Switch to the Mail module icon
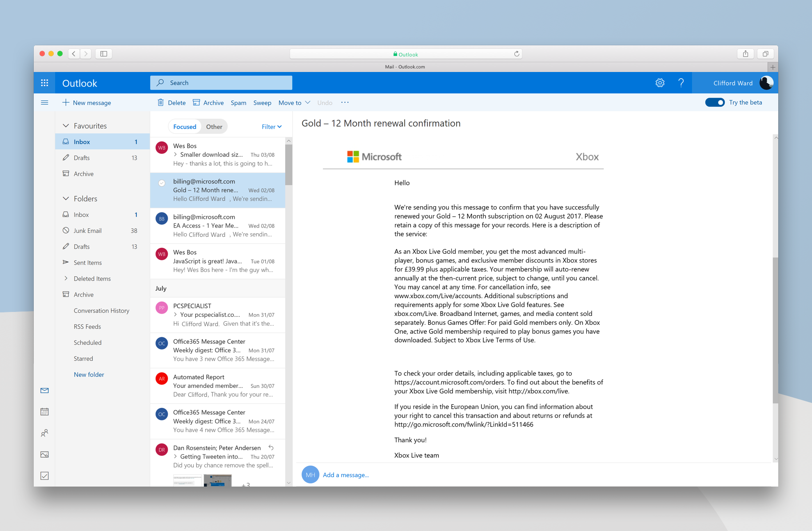Screen dimensions: 812x531 pyautogui.click(x=44, y=391)
